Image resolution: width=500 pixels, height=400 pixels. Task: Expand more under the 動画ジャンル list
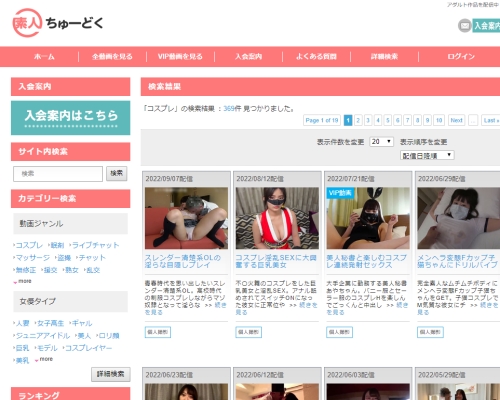tap(23, 281)
